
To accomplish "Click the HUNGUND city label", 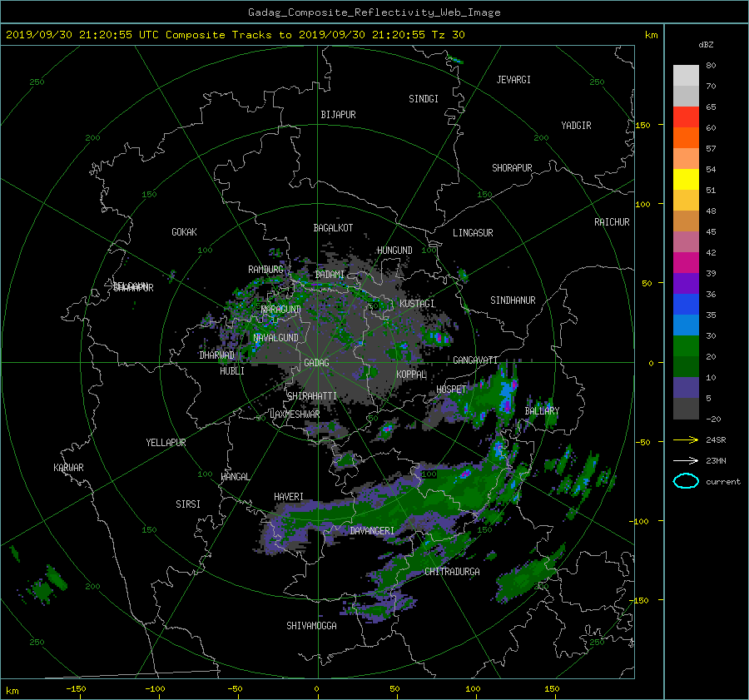I will 394,251.
